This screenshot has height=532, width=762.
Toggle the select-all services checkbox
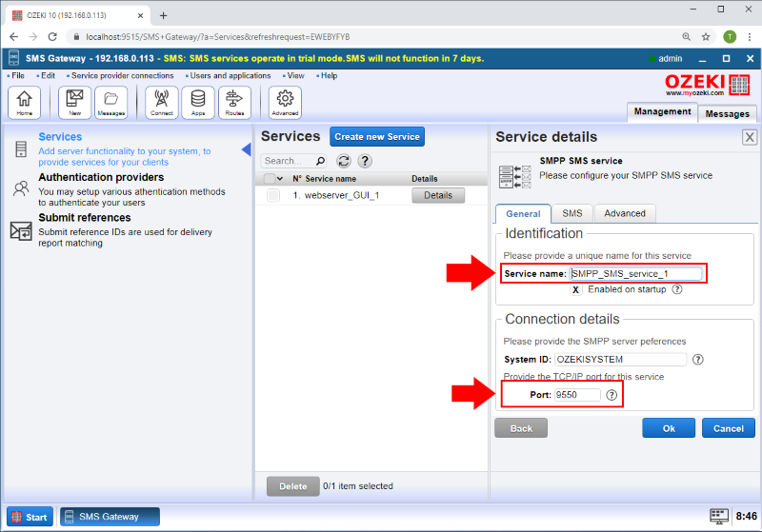pos(270,179)
